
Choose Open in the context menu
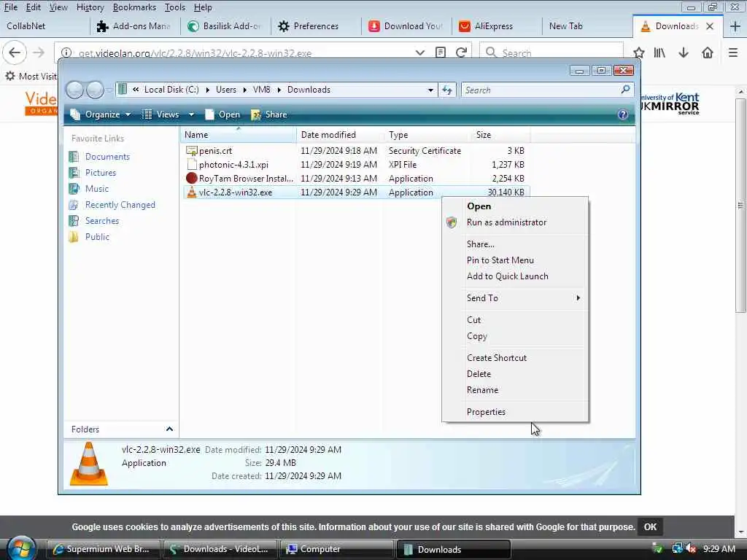(516, 206)
